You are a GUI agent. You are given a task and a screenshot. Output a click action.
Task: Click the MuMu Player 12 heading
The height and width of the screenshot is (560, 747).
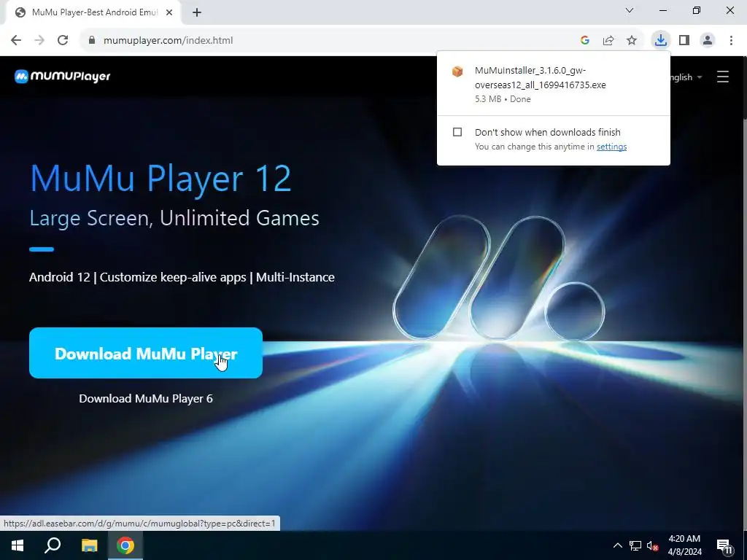(x=160, y=178)
